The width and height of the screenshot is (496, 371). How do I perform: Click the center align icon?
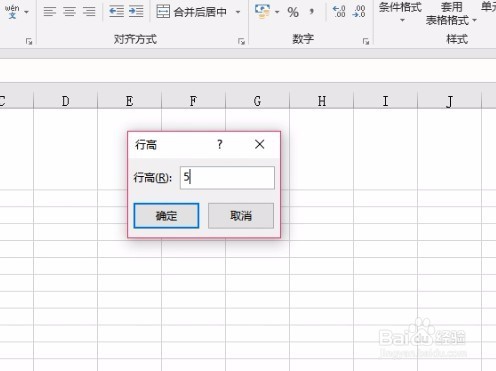click(69, 12)
